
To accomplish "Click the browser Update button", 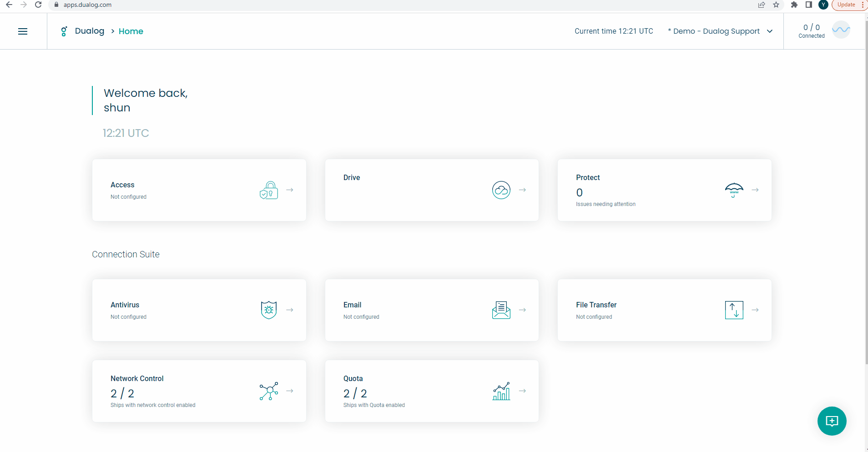I will [847, 5].
